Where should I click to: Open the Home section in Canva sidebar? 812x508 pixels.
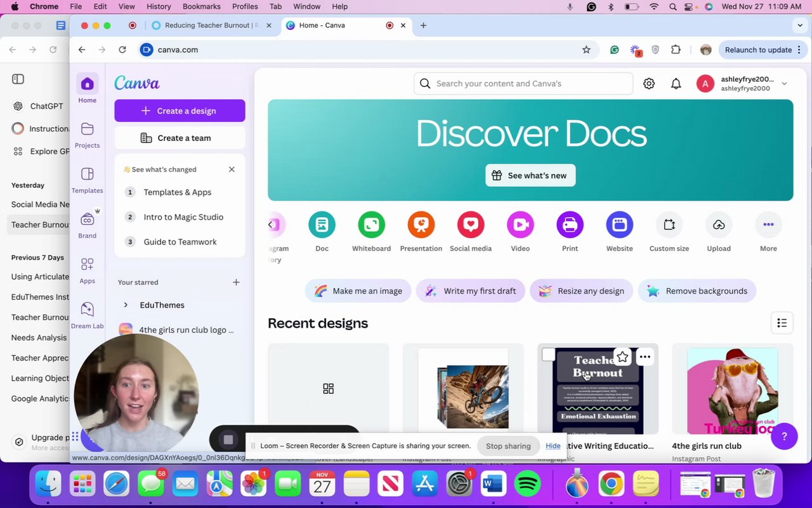tap(88, 89)
